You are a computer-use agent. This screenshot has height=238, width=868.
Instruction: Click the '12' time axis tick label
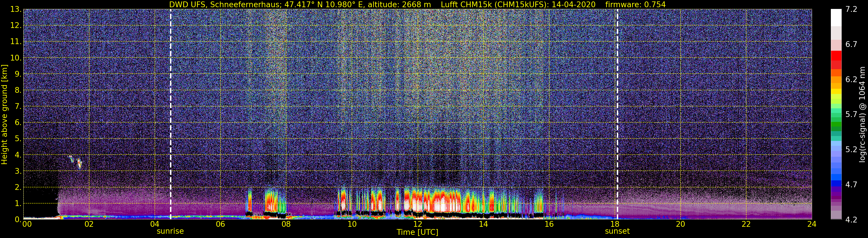(417, 224)
